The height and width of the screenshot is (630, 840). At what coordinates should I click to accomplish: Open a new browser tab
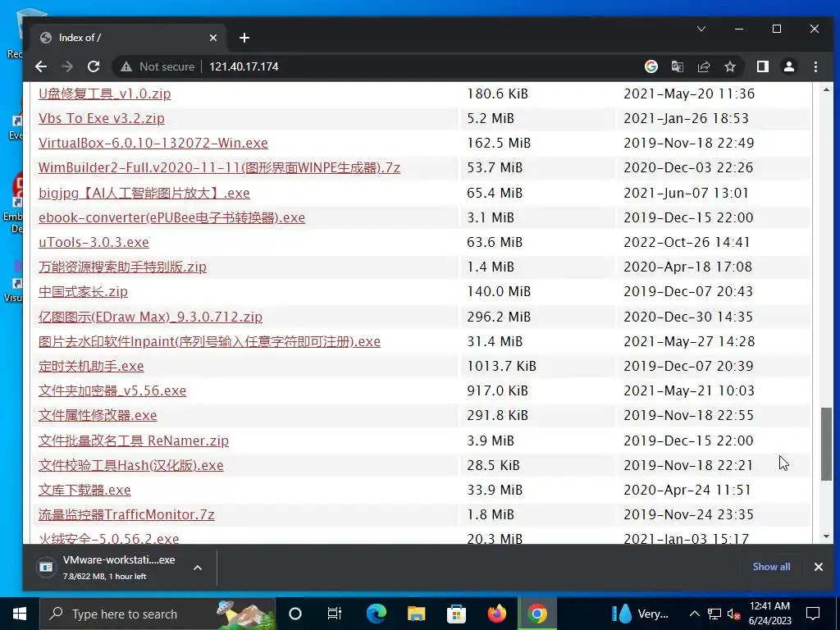pyautogui.click(x=244, y=38)
